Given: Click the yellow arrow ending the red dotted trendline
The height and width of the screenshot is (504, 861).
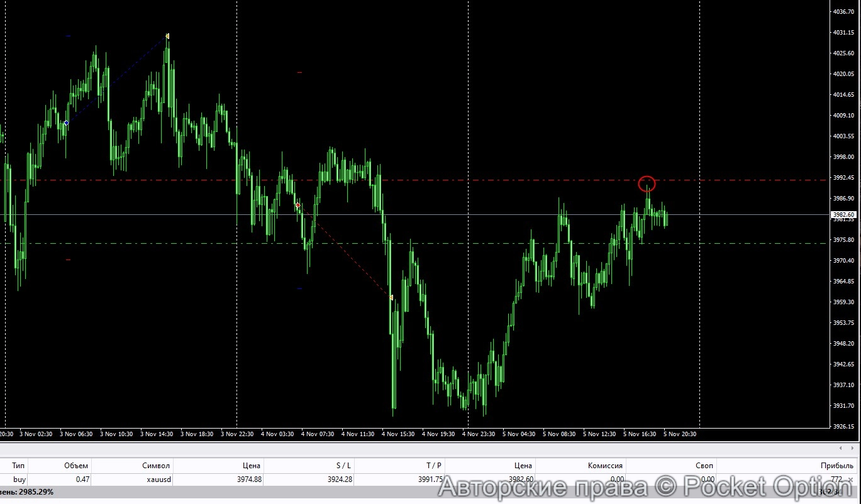Looking at the screenshot, I should [391, 297].
